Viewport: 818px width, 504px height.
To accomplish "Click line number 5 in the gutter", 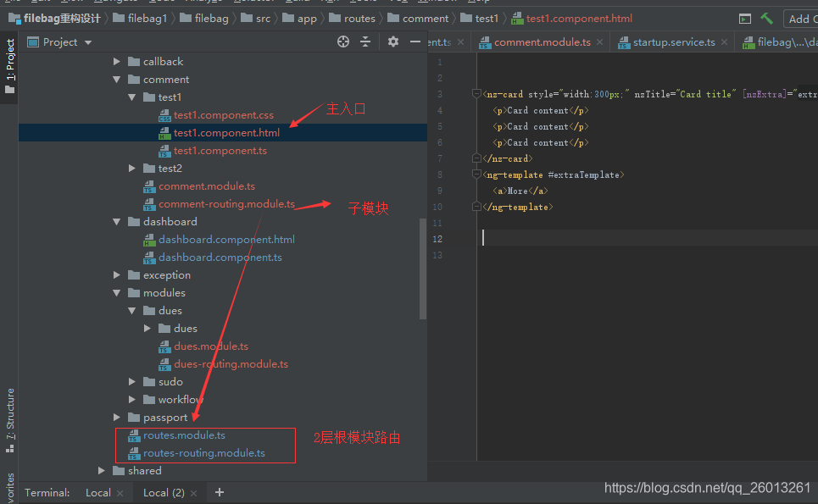I will [x=440, y=126].
